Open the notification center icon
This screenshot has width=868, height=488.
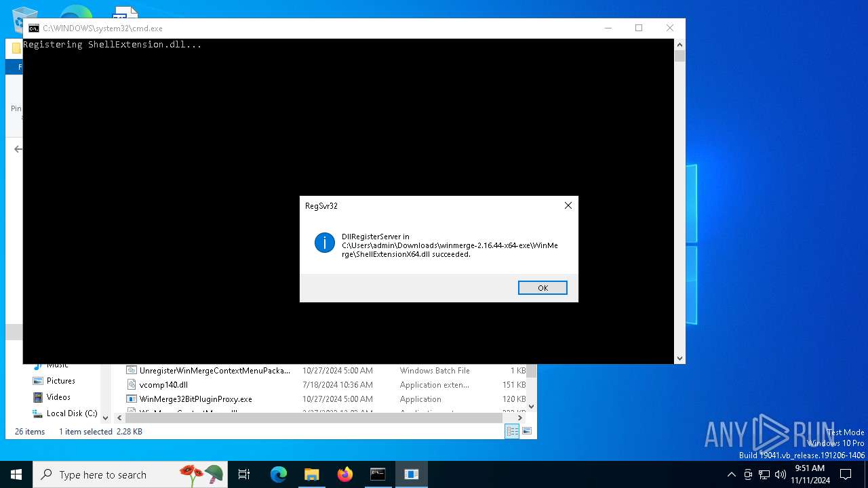846,474
